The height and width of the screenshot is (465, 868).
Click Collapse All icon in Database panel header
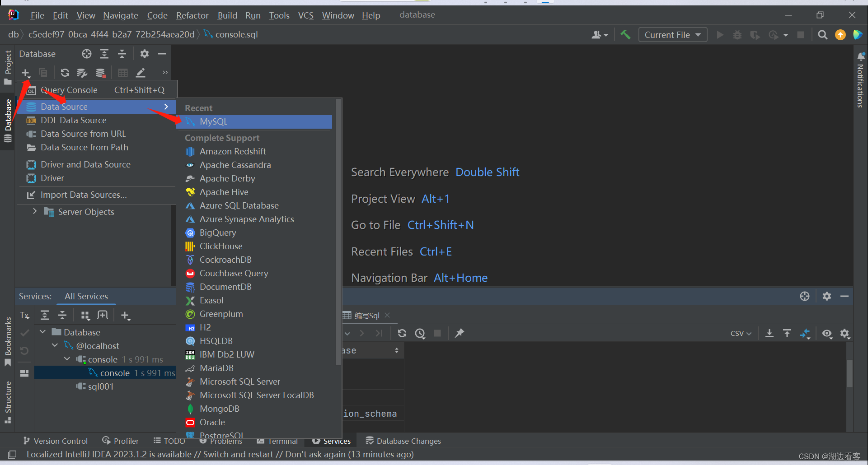point(122,54)
